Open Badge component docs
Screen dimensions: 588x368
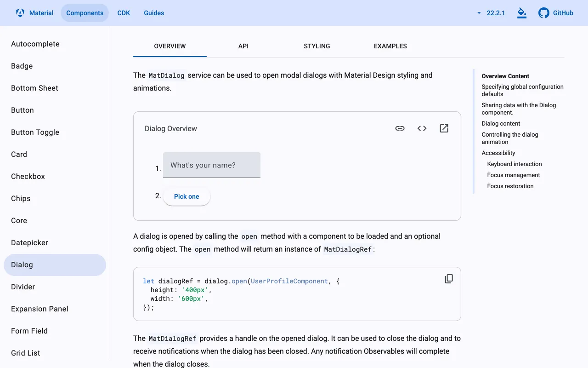click(x=55, y=66)
